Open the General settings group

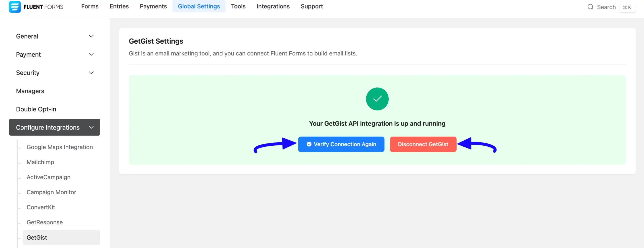tap(55, 36)
